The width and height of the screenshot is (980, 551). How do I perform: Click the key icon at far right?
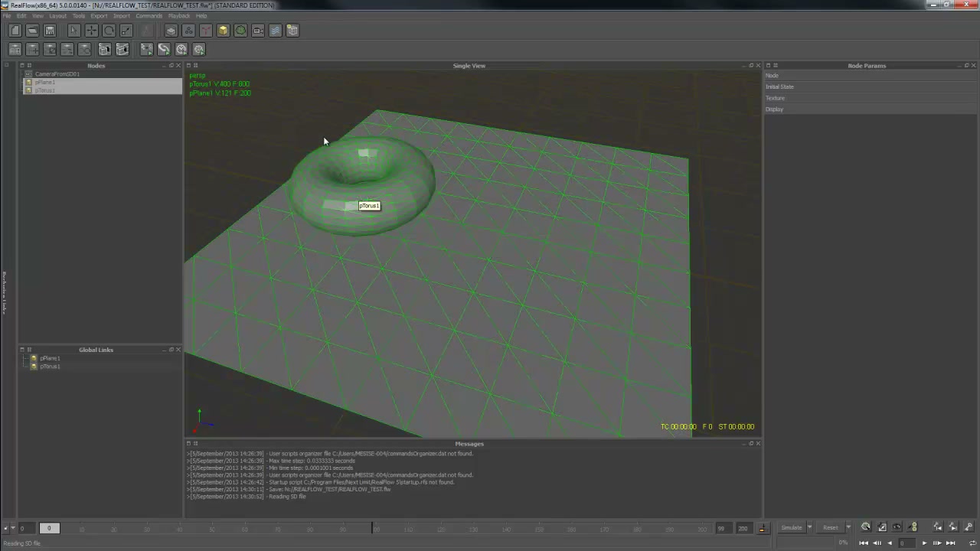[x=968, y=527]
